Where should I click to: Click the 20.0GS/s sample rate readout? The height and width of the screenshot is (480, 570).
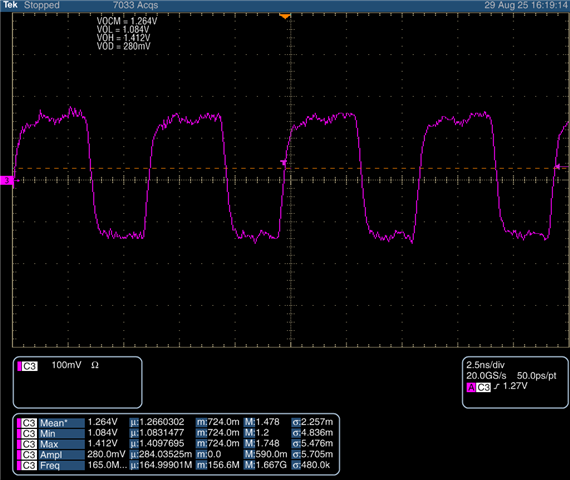coord(486,376)
